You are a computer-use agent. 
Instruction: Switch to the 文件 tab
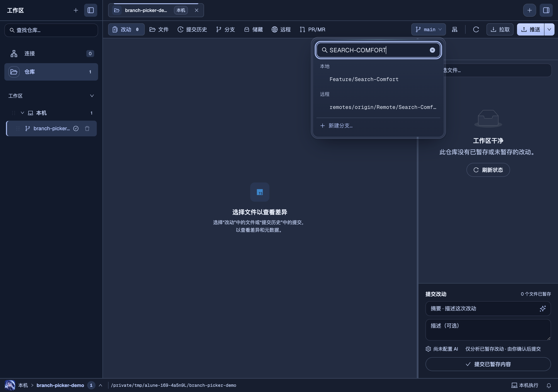click(159, 29)
